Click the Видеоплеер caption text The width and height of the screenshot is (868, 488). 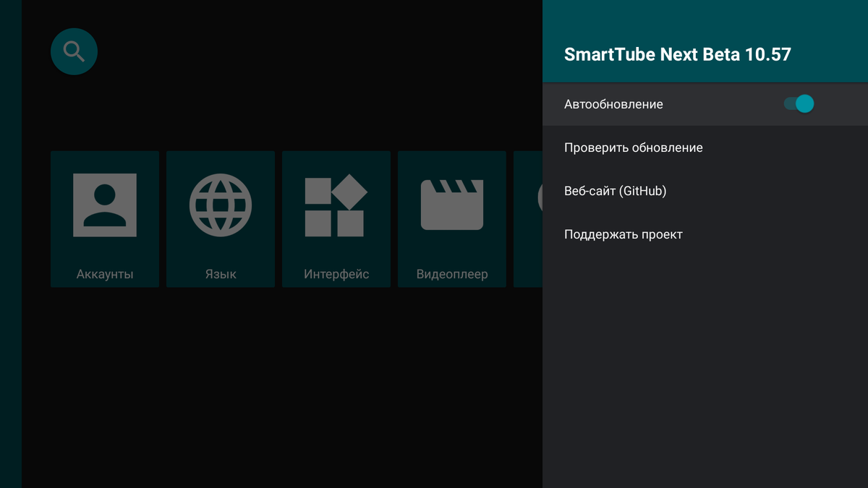pyautogui.click(x=452, y=274)
